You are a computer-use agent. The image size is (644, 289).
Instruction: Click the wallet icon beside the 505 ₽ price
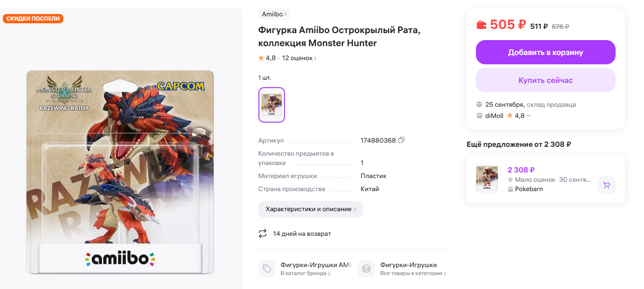coord(481,25)
